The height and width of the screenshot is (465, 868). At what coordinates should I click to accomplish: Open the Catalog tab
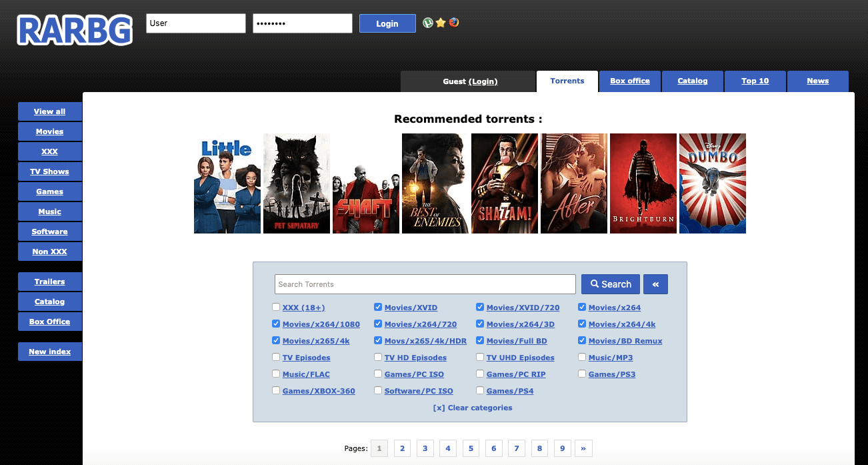click(x=693, y=81)
